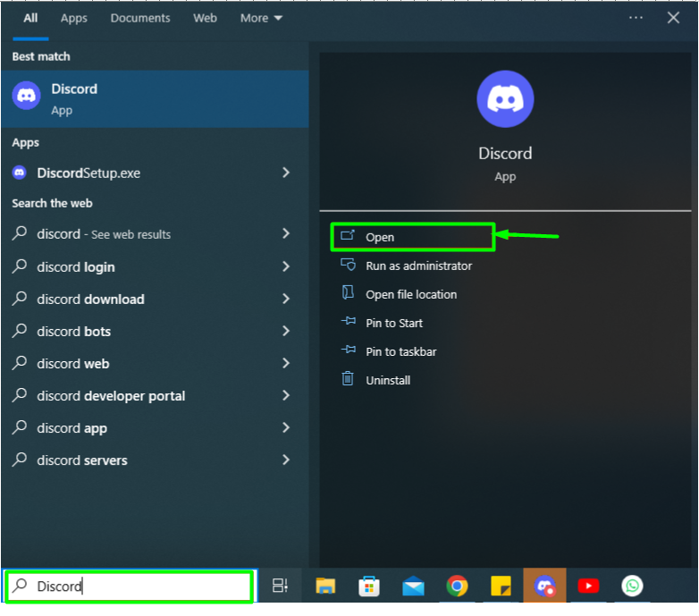The height and width of the screenshot is (616, 699).
Task: Expand the DiscordSetup.exe options arrow
Action: coord(286,173)
